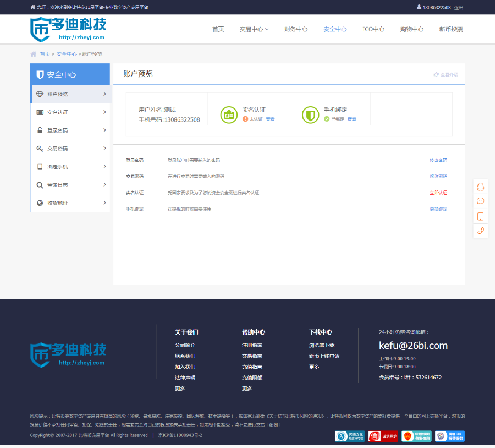Click 修改密码 link for 交易密码 row

click(x=438, y=176)
